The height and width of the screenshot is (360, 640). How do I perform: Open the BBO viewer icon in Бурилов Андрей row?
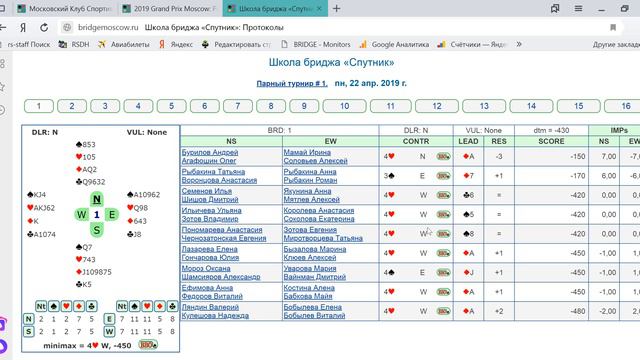pyautogui.click(x=443, y=156)
